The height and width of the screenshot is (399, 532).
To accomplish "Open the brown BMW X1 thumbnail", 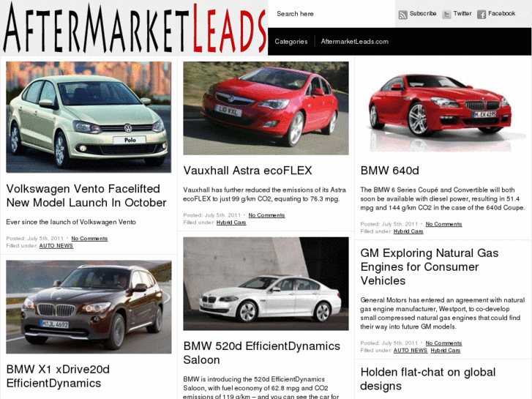I will click(89, 307).
